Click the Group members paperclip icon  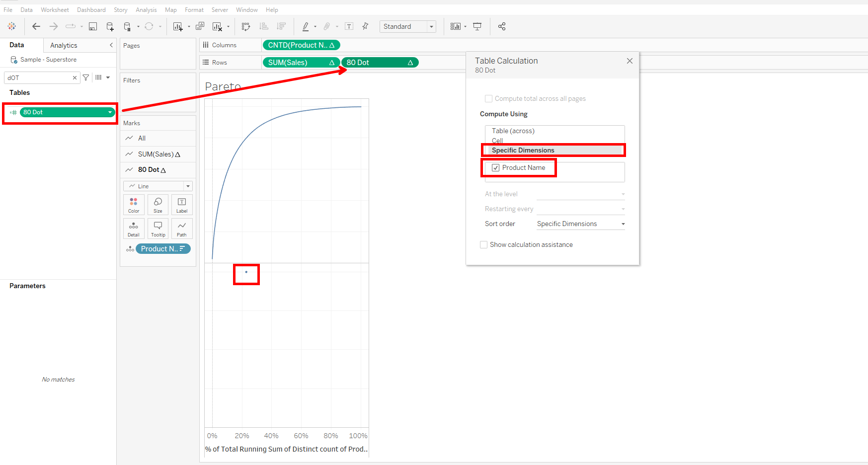pyautogui.click(x=327, y=26)
